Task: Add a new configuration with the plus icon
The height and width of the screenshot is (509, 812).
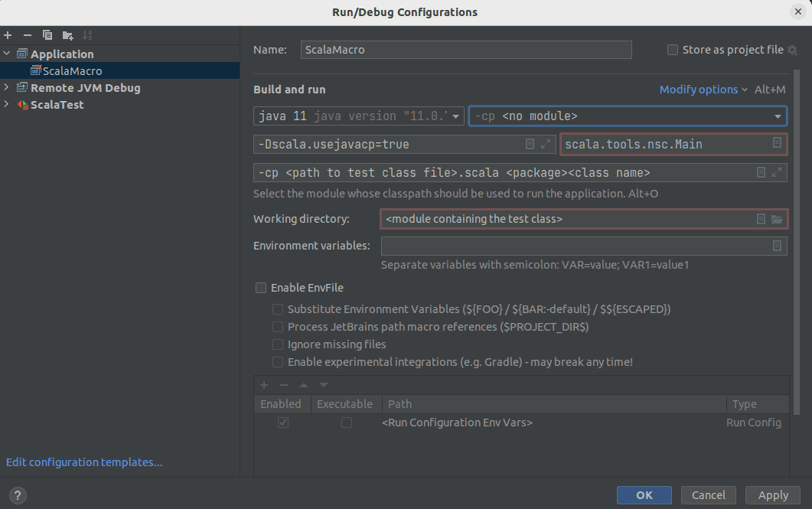Action: [x=8, y=35]
